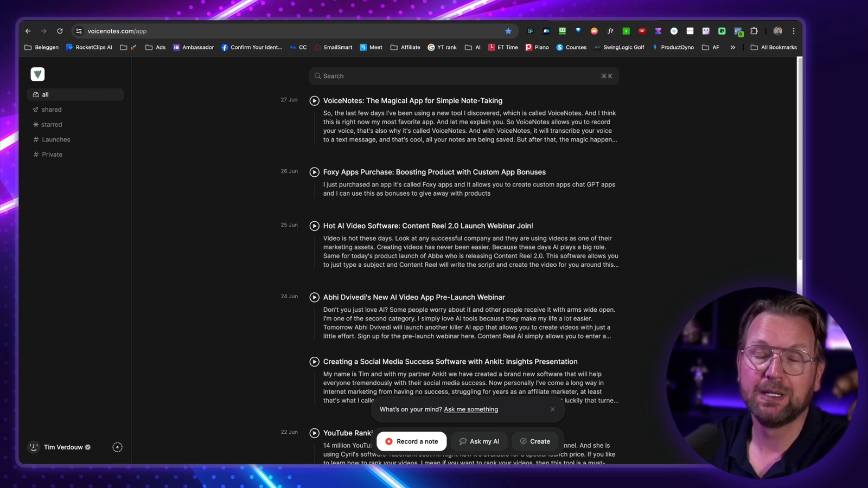The width and height of the screenshot is (868, 488).
Task: Play the Content Reel 2.0 Launch note
Action: 314,226
